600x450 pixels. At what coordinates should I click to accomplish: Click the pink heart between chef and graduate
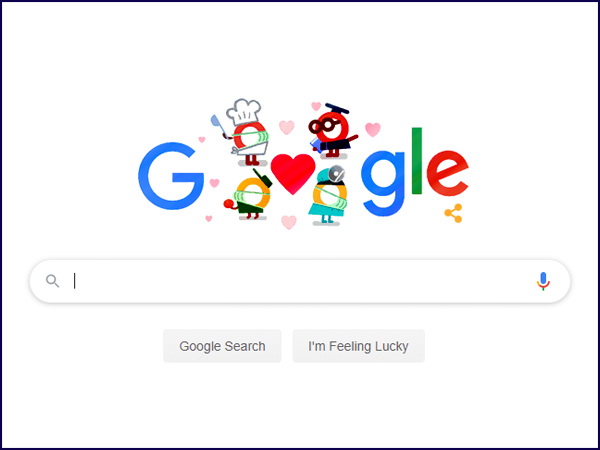[287, 127]
